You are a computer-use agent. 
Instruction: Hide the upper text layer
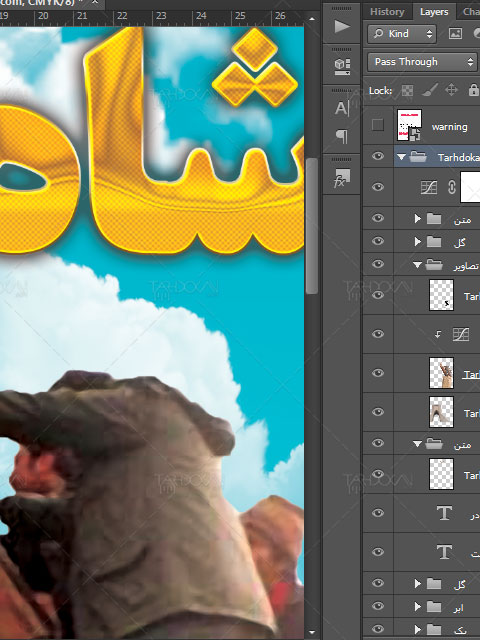(x=378, y=512)
